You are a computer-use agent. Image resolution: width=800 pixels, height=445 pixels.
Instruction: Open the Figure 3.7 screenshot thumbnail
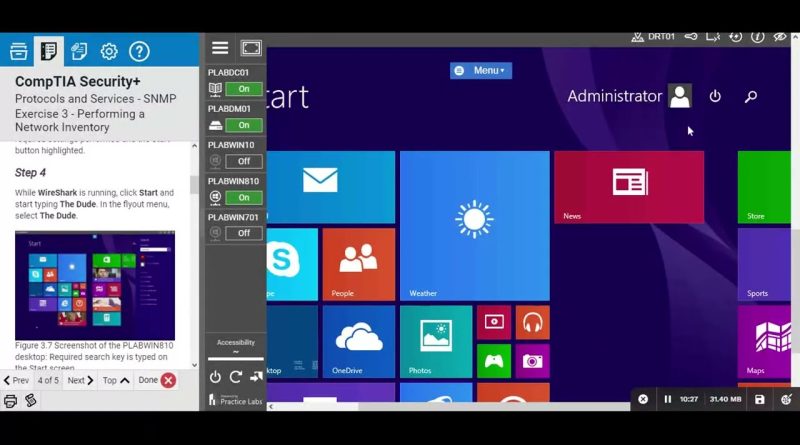pyautogui.click(x=95, y=285)
